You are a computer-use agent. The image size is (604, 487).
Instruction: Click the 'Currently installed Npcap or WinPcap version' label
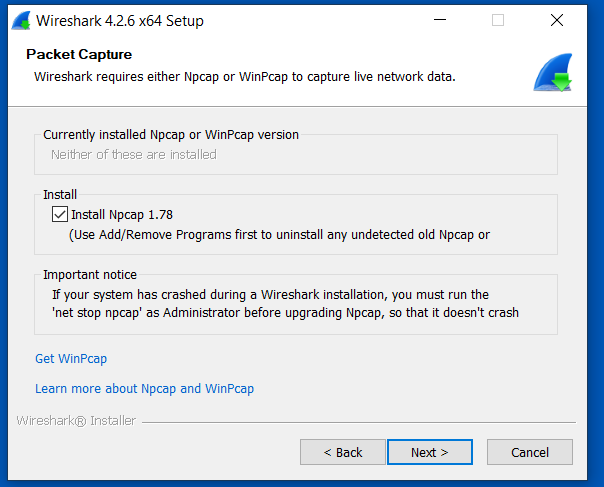click(x=171, y=134)
